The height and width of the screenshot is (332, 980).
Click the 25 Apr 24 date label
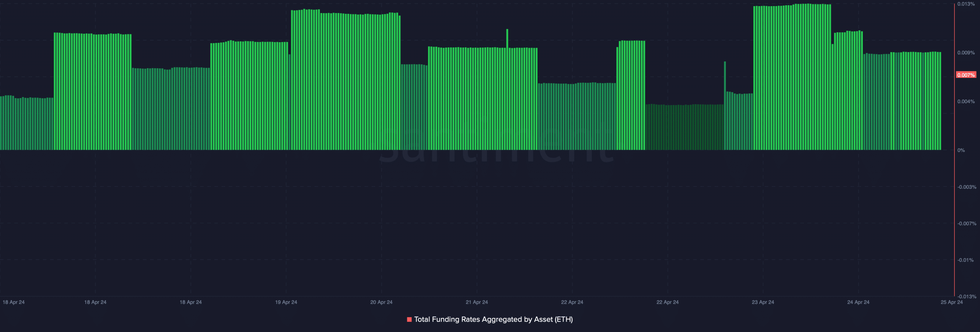click(x=951, y=302)
